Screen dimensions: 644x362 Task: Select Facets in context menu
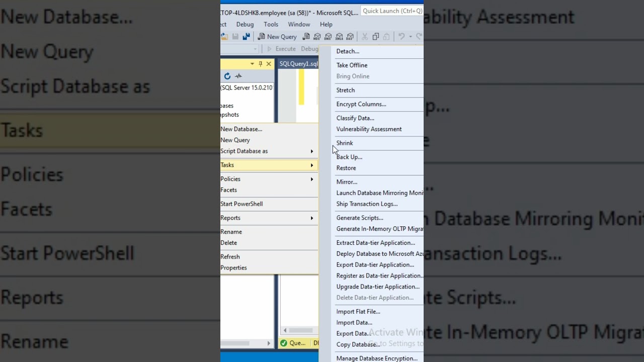[269, 190]
